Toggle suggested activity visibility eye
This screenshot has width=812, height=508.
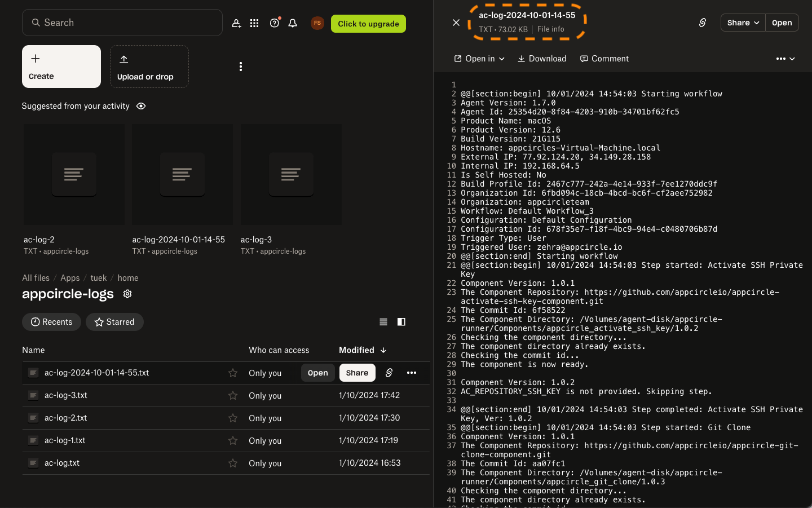tap(141, 106)
